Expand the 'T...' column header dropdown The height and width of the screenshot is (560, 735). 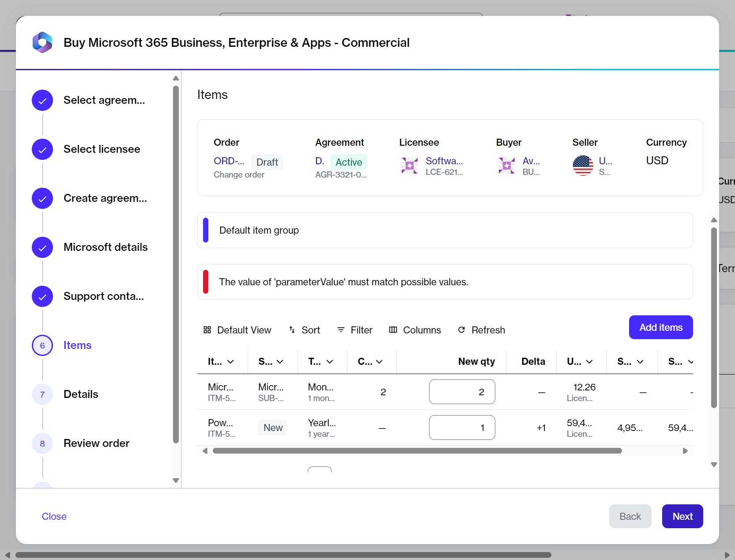[329, 362]
